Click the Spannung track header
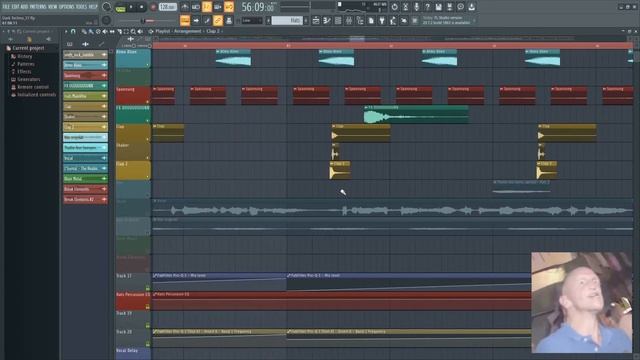 (133, 95)
